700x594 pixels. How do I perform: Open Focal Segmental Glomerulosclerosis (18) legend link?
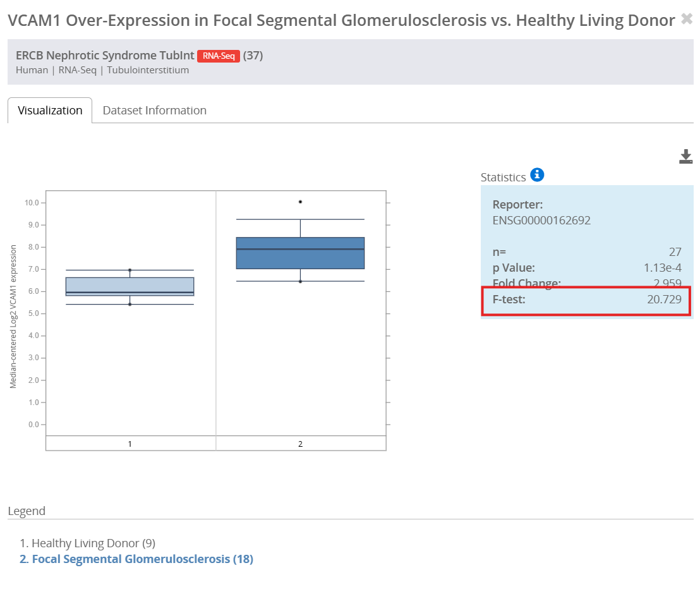pyautogui.click(x=136, y=559)
